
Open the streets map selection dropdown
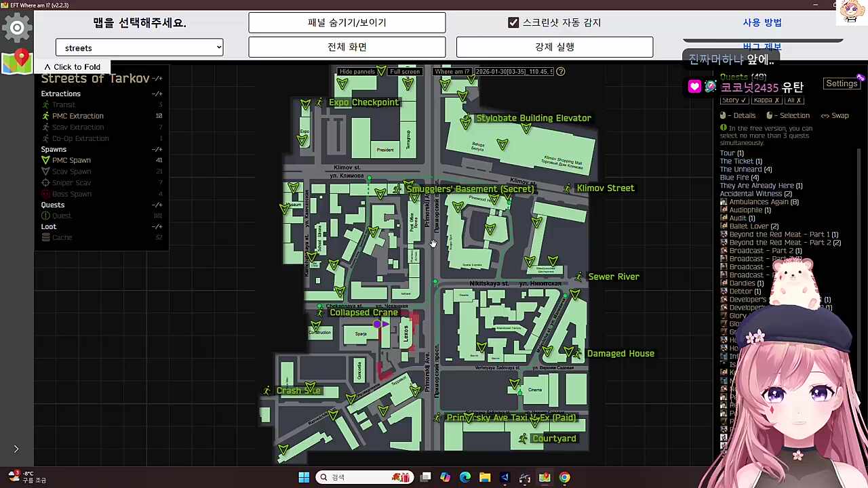(140, 47)
